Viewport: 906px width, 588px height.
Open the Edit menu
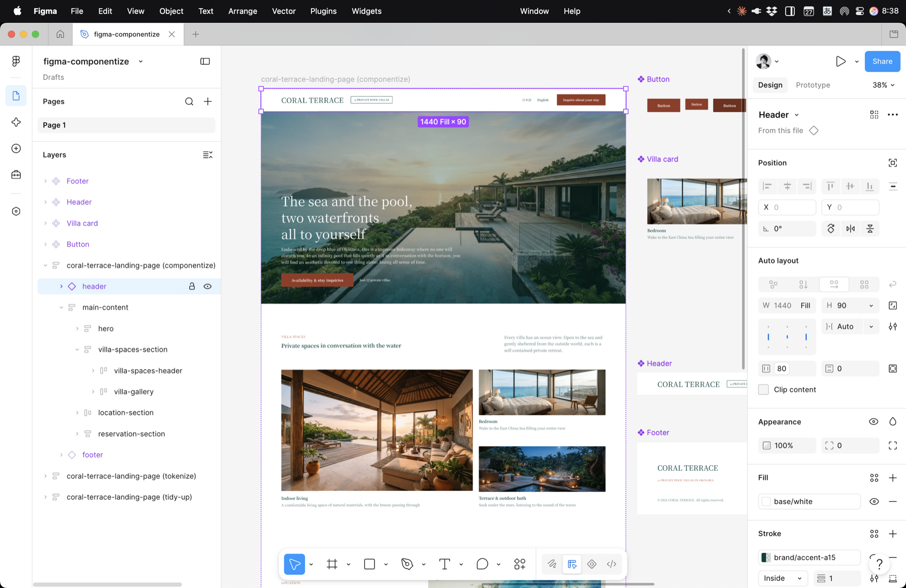point(105,11)
